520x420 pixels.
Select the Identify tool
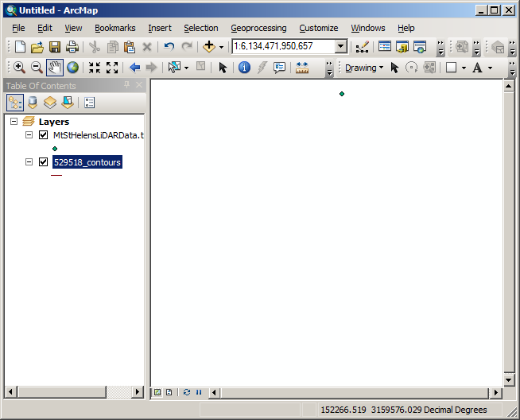click(x=244, y=68)
